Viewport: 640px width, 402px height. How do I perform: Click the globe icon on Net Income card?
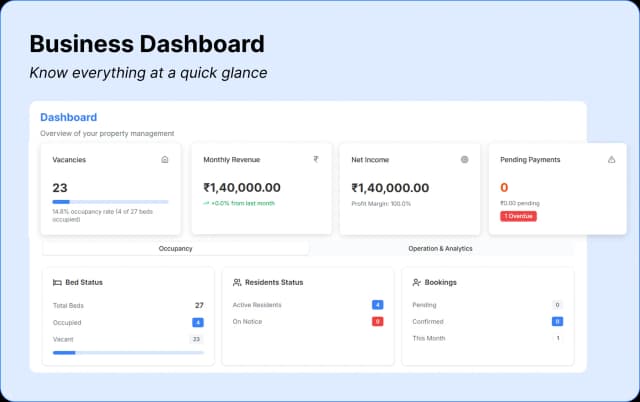(x=464, y=159)
